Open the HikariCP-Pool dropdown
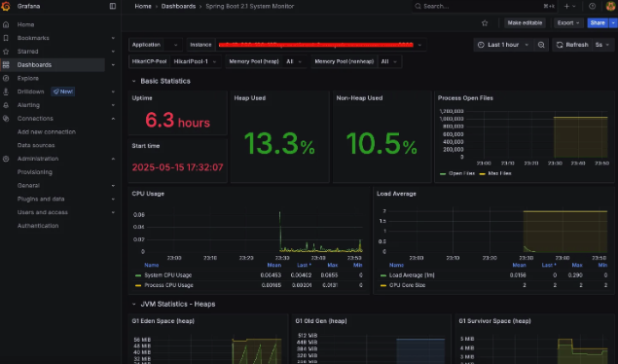The width and height of the screenshot is (618, 364). coord(196,61)
